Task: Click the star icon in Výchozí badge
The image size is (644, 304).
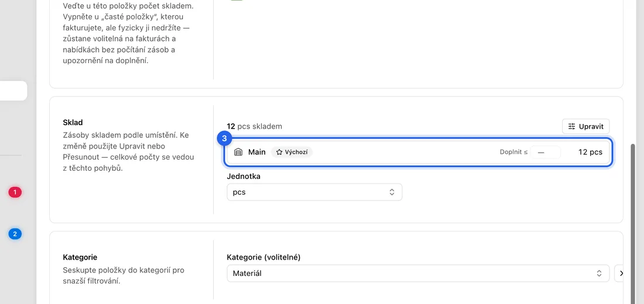Action: (x=279, y=152)
